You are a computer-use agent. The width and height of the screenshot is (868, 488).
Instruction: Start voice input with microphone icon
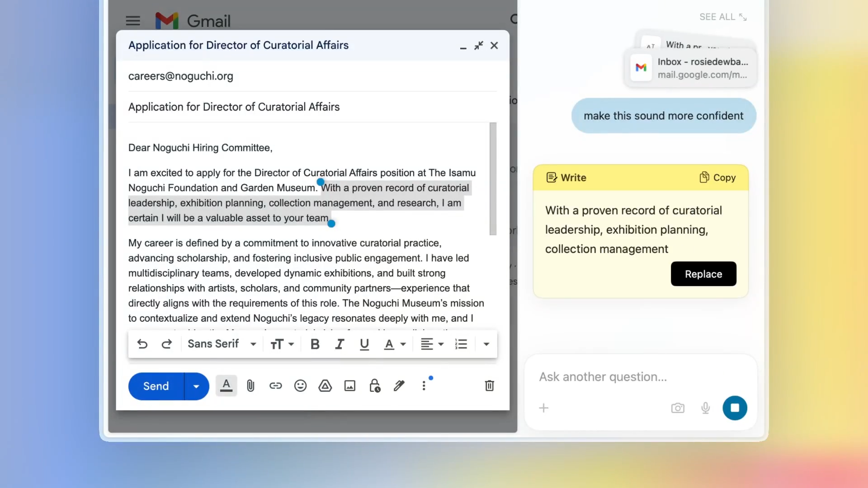tap(705, 408)
